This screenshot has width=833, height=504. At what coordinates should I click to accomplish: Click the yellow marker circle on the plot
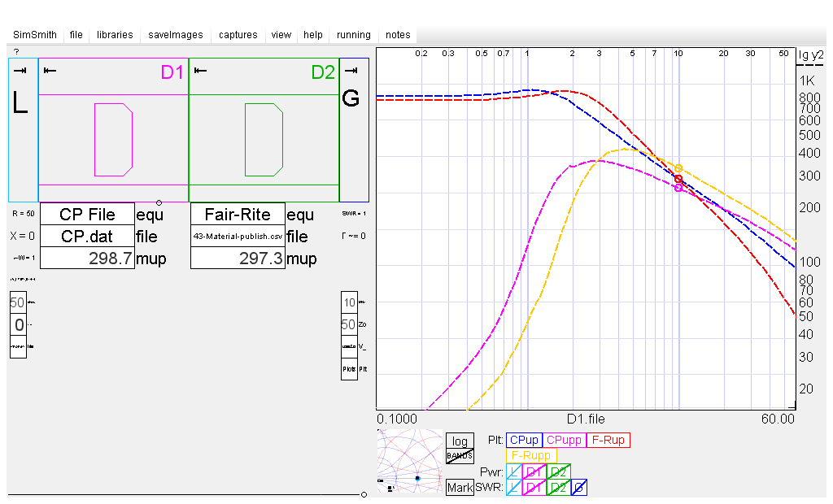pyautogui.click(x=678, y=168)
